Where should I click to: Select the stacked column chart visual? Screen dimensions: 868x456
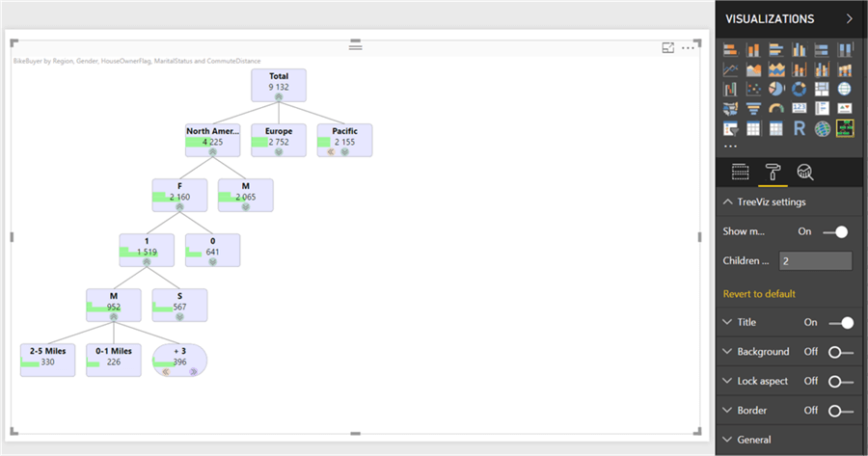coord(753,50)
